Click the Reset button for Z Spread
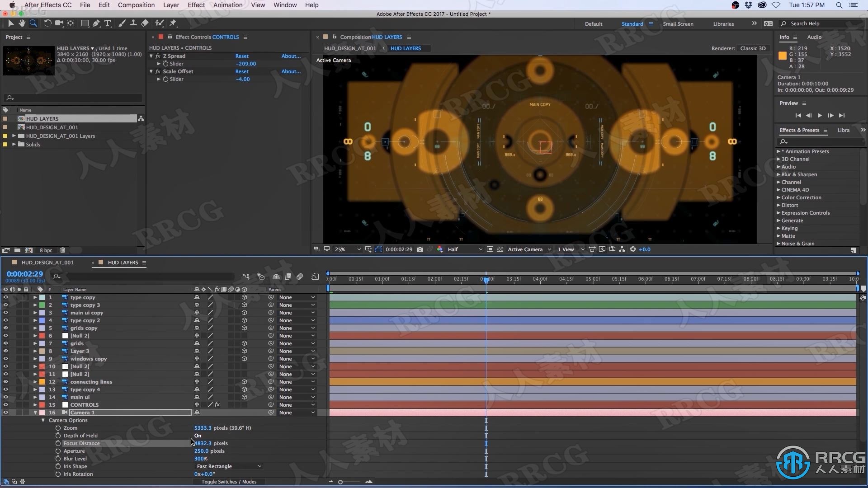Screen dimensions: 868x488 coord(241,56)
